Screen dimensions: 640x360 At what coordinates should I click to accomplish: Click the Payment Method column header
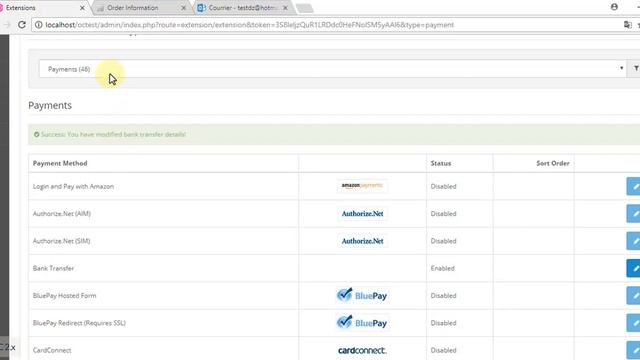pyautogui.click(x=60, y=163)
